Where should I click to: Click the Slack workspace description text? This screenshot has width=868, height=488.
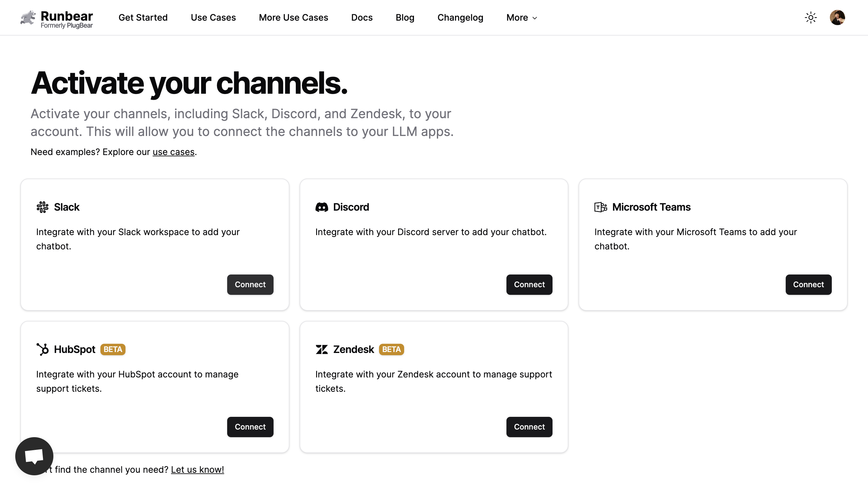click(x=138, y=239)
